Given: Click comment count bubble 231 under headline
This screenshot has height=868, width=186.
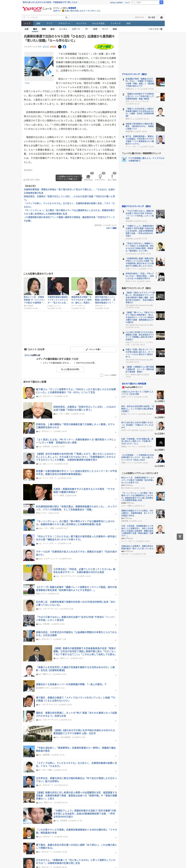Looking at the screenshot, I should pyautogui.click(x=46, y=47).
